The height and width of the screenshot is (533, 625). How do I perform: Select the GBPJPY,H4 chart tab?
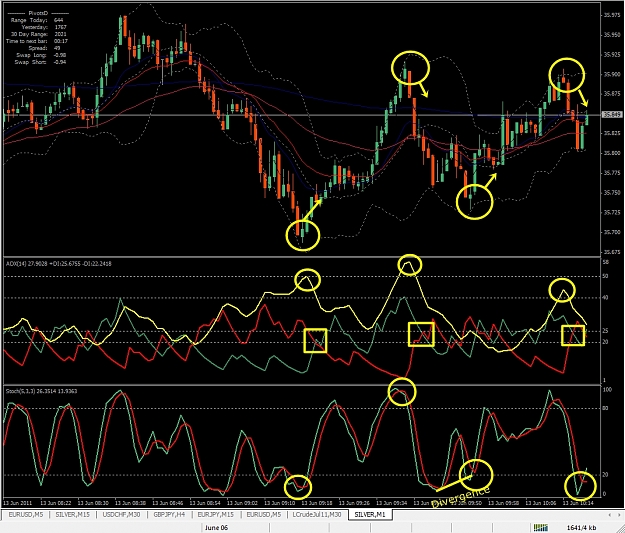(x=169, y=515)
